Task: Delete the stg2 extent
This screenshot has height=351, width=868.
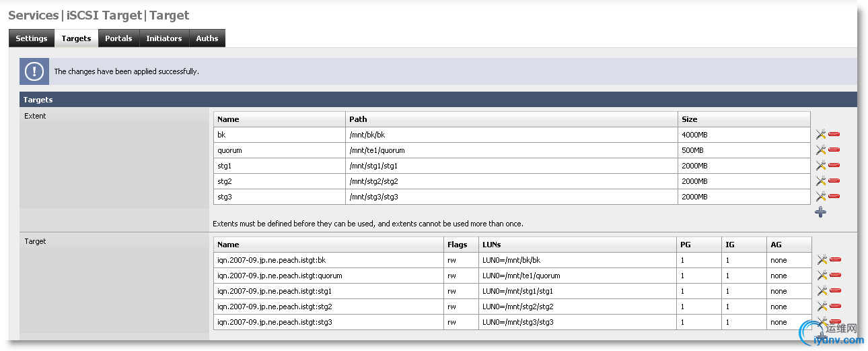Action: [x=834, y=181]
